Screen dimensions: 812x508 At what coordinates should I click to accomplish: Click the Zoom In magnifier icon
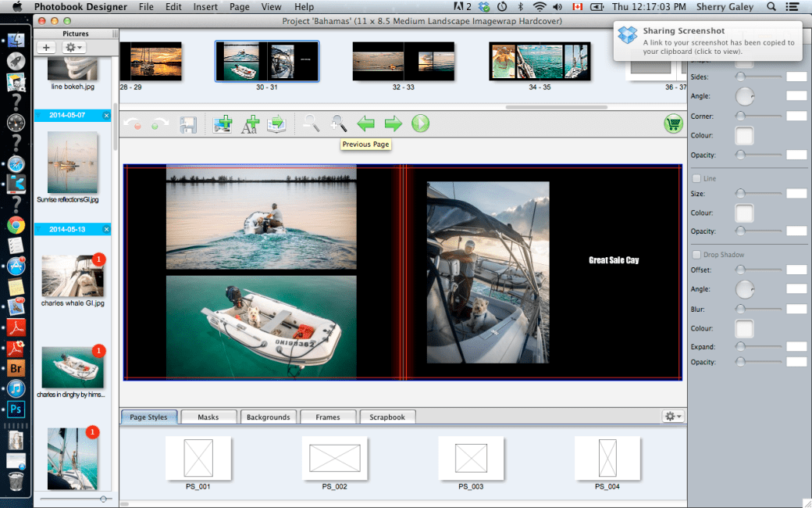pyautogui.click(x=339, y=123)
